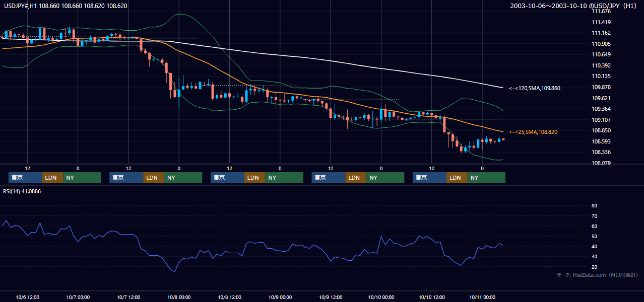Click the 111.162 price axis label
Screen dimensions: 644x302
click(601, 33)
